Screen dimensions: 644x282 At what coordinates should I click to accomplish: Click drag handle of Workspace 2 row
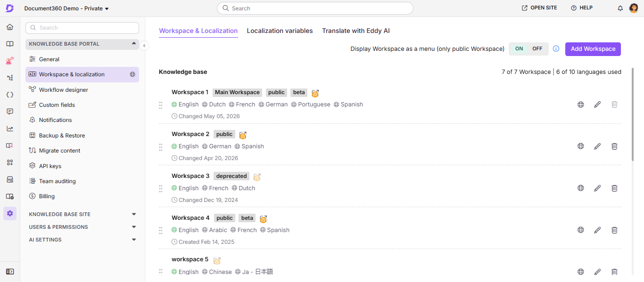tap(161, 147)
